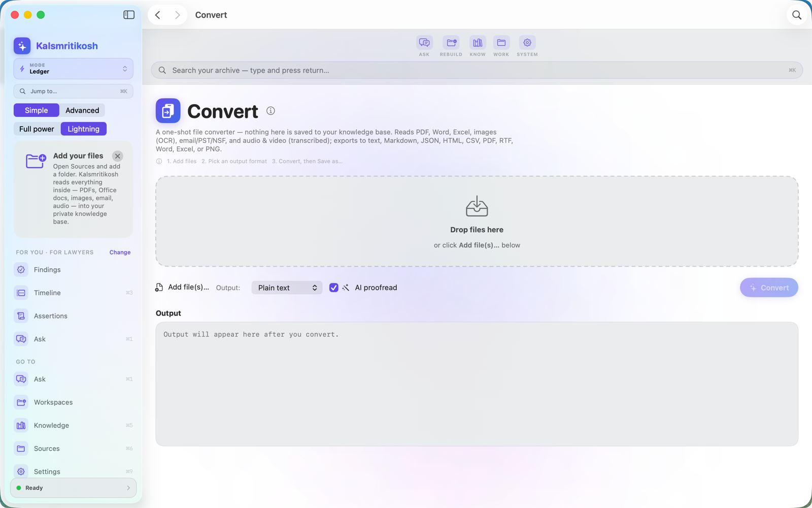Open the Plain text output format dropdown

pyautogui.click(x=287, y=288)
